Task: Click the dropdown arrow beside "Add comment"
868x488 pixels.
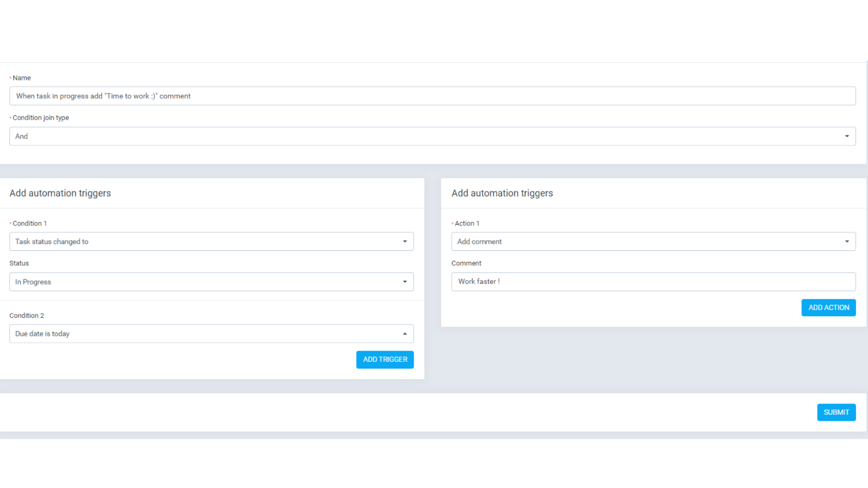Action: click(847, 241)
